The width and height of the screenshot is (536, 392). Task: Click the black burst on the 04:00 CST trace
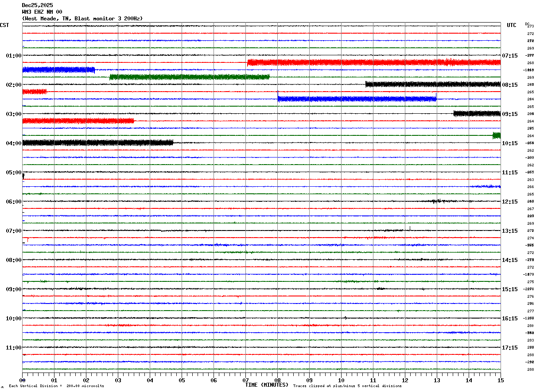click(x=97, y=142)
